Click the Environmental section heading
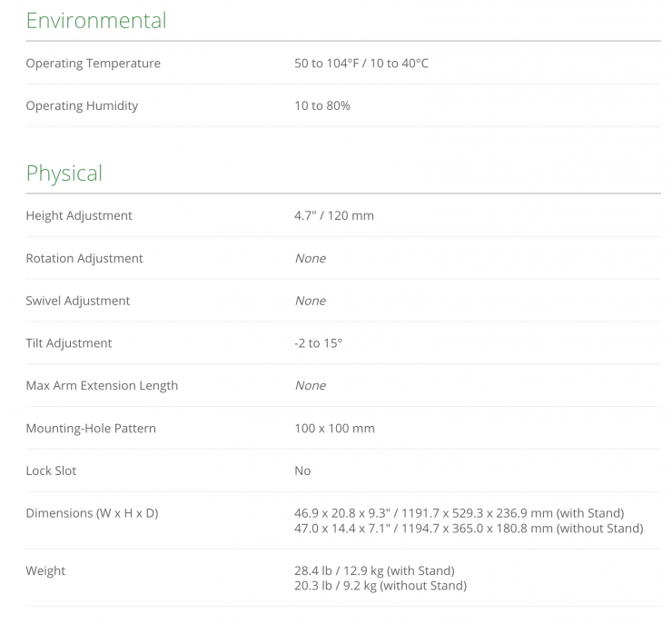Viewport: 672px width, 624px height. (x=96, y=21)
